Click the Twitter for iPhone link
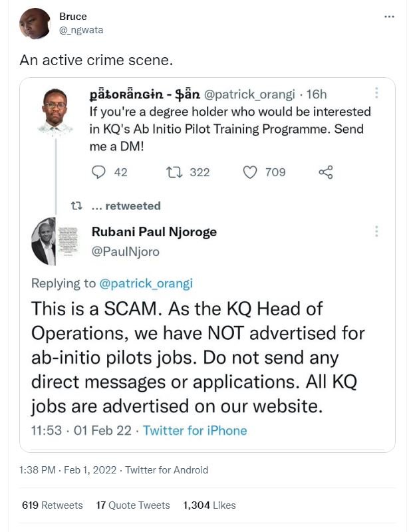 195,430
